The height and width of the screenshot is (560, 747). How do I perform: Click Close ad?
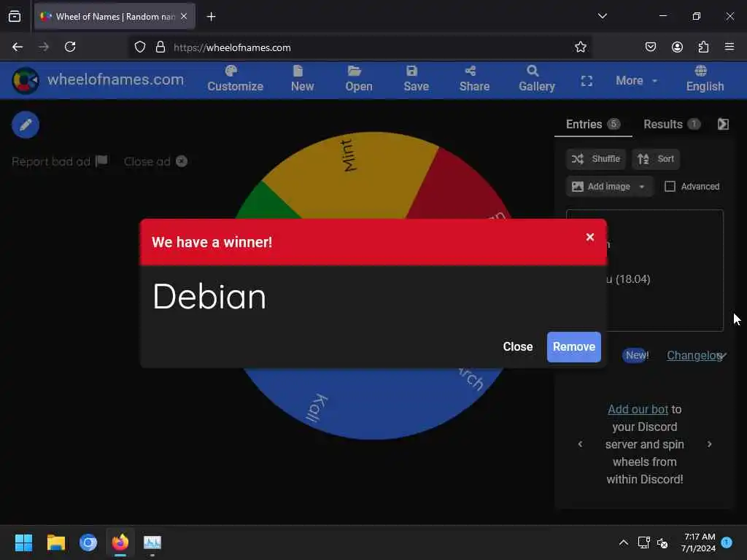pyautogui.click(x=155, y=161)
